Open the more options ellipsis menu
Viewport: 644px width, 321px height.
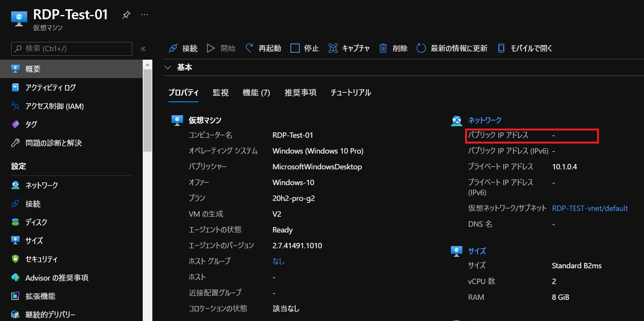145,15
